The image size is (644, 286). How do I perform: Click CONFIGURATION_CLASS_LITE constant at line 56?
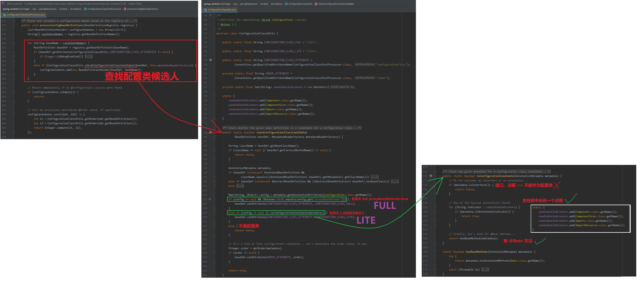[x=283, y=51]
